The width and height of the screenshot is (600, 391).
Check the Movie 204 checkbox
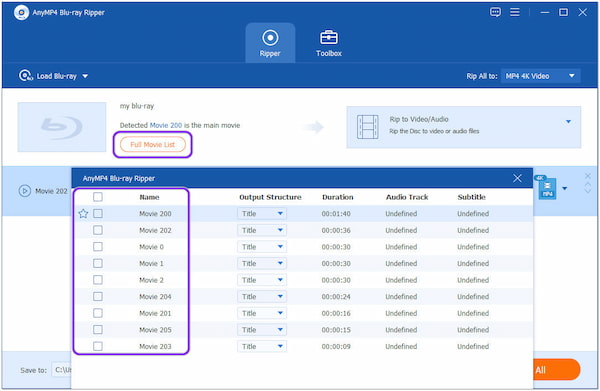pos(98,297)
